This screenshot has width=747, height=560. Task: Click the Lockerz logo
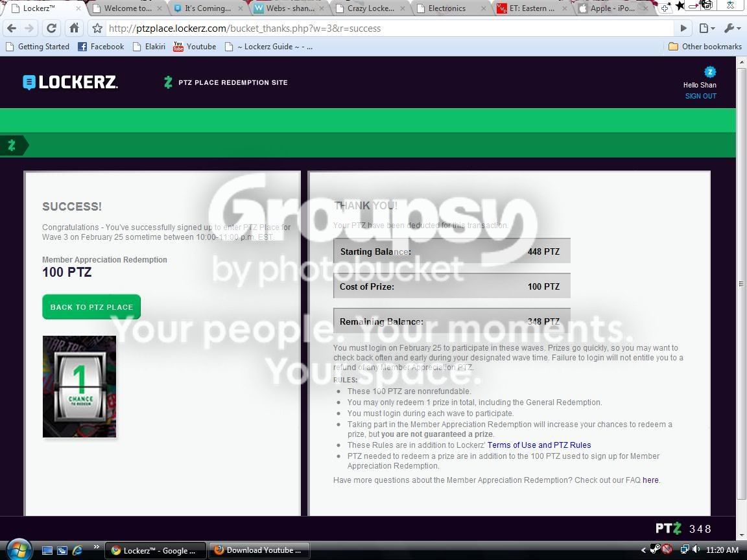click(x=70, y=82)
